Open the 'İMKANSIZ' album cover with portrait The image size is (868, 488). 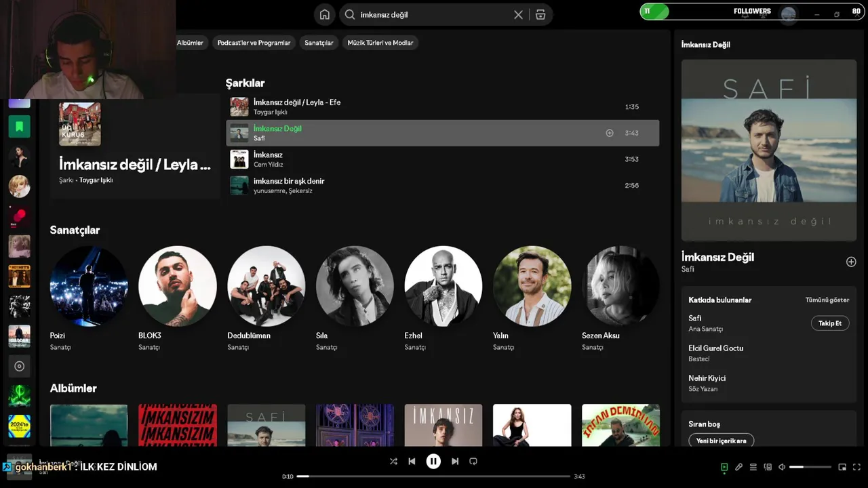(443, 425)
